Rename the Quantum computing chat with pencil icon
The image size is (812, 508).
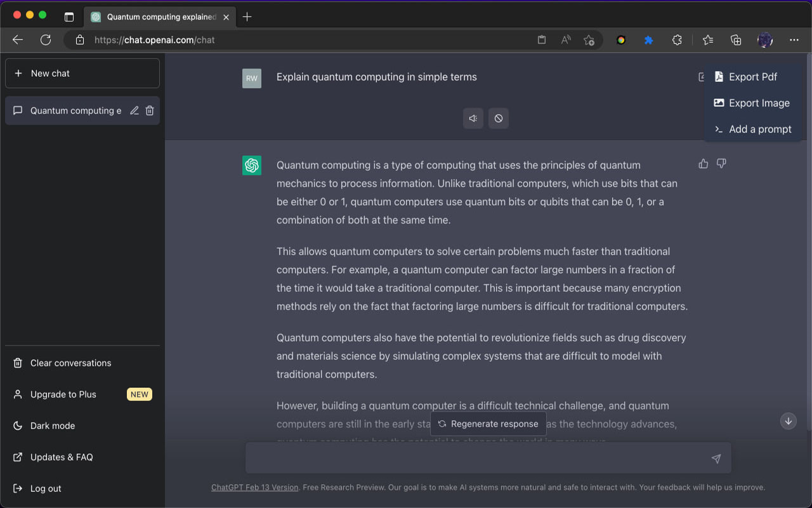[134, 110]
